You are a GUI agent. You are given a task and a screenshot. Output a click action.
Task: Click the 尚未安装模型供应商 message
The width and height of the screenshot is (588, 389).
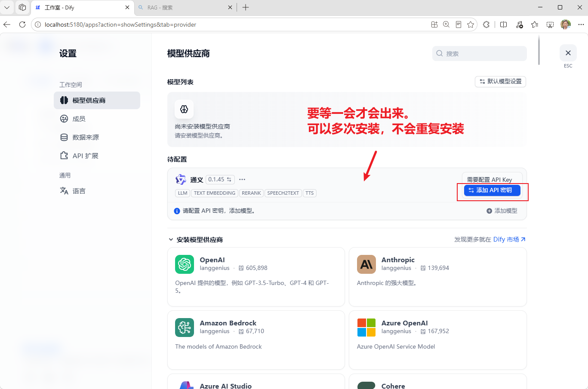202,126
